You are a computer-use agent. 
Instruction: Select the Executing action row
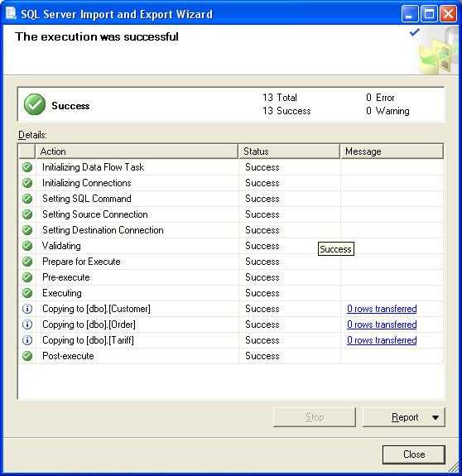point(231,293)
